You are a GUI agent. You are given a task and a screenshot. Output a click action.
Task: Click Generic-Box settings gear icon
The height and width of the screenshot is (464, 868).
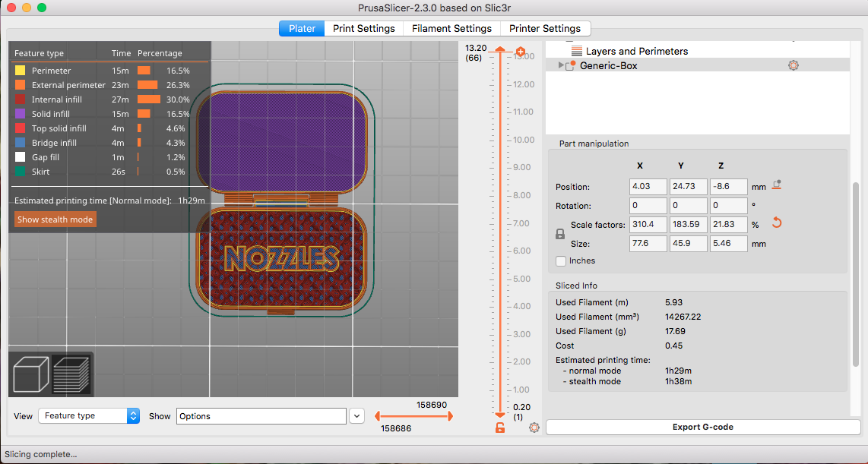[794, 65]
